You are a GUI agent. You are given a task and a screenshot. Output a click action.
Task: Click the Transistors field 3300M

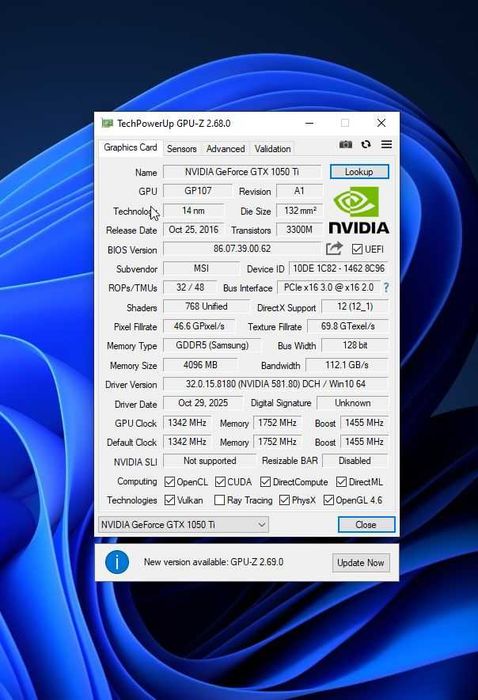[299, 230]
